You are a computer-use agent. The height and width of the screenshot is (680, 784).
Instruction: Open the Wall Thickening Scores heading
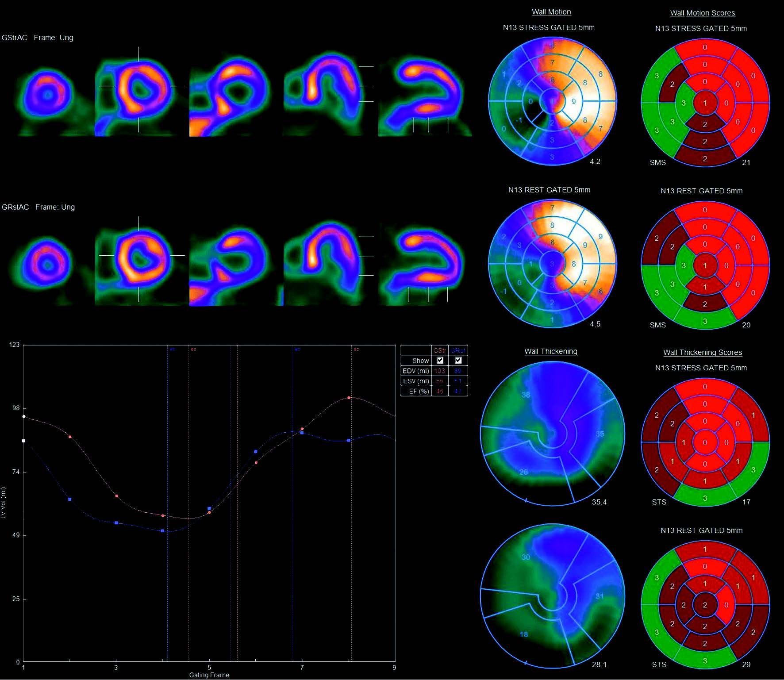[x=702, y=352]
